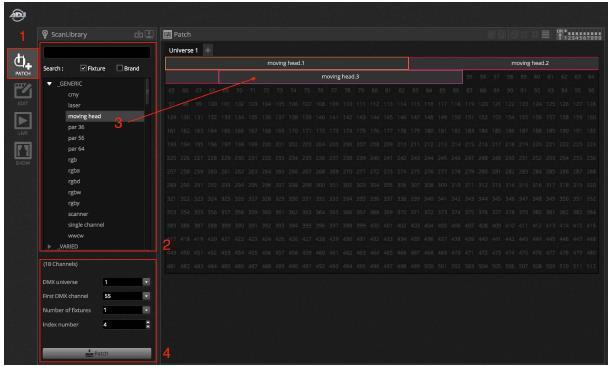Open the First DMX channel dropdown

coord(146,296)
